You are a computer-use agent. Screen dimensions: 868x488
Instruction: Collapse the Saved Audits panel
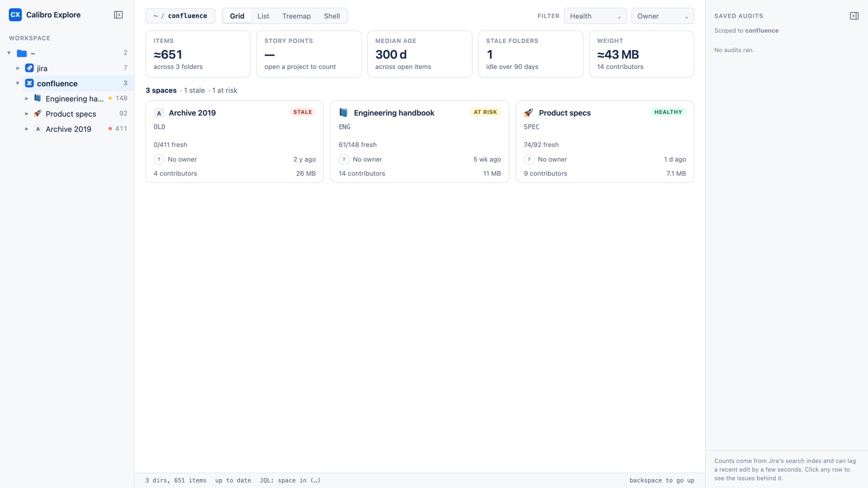(x=854, y=16)
